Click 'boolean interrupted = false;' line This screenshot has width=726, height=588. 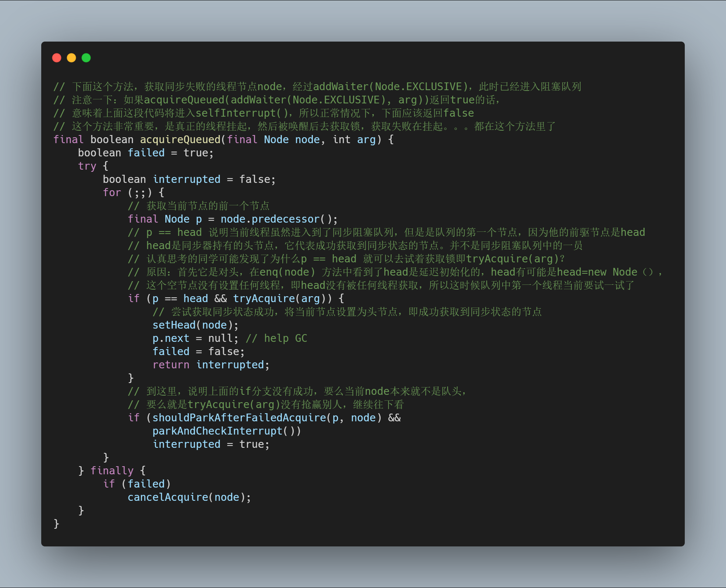click(x=189, y=179)
